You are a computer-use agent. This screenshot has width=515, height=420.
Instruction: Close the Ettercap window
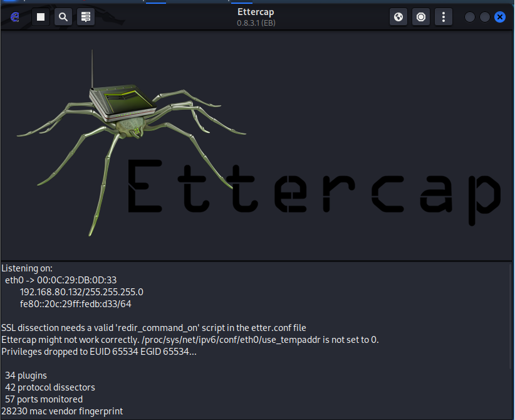(x=500, y=17)
